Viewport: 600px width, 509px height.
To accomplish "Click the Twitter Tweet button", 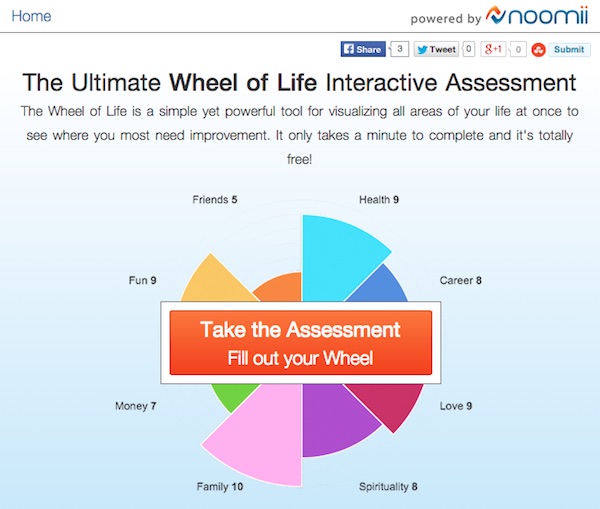I will coord(436,49).
